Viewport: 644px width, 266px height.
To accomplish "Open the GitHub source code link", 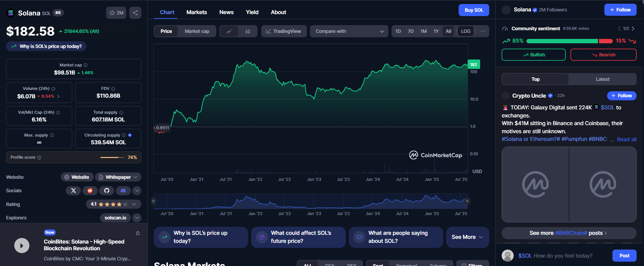I will coord(107,191).
